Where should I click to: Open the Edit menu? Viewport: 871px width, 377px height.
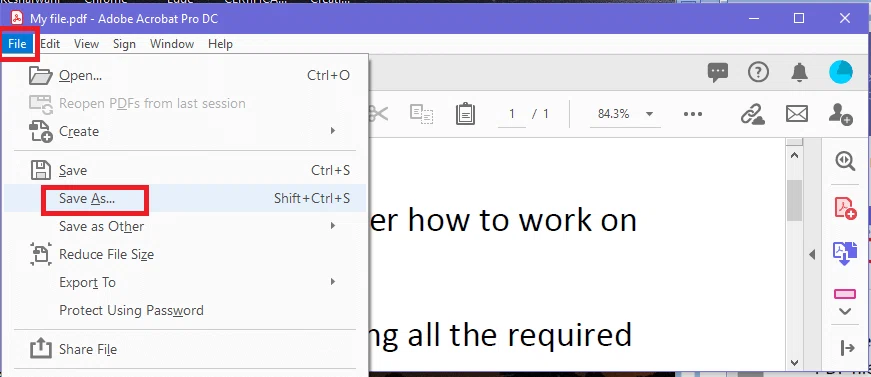pos(50,44)
